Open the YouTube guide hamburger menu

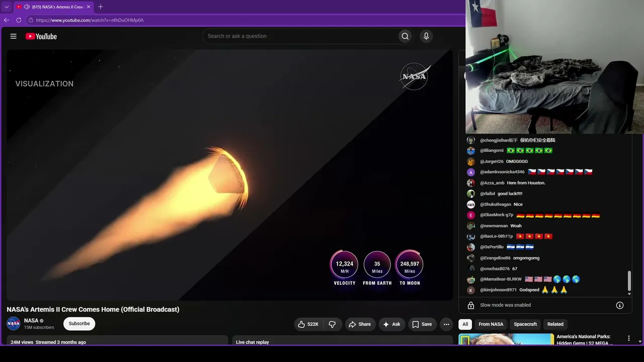coord(14,36)
